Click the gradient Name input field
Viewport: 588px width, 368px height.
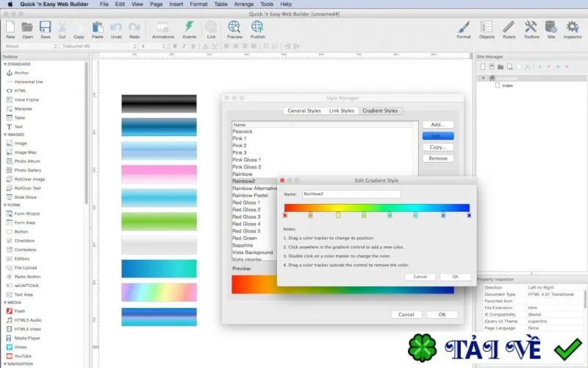click(x=351, y=194)
